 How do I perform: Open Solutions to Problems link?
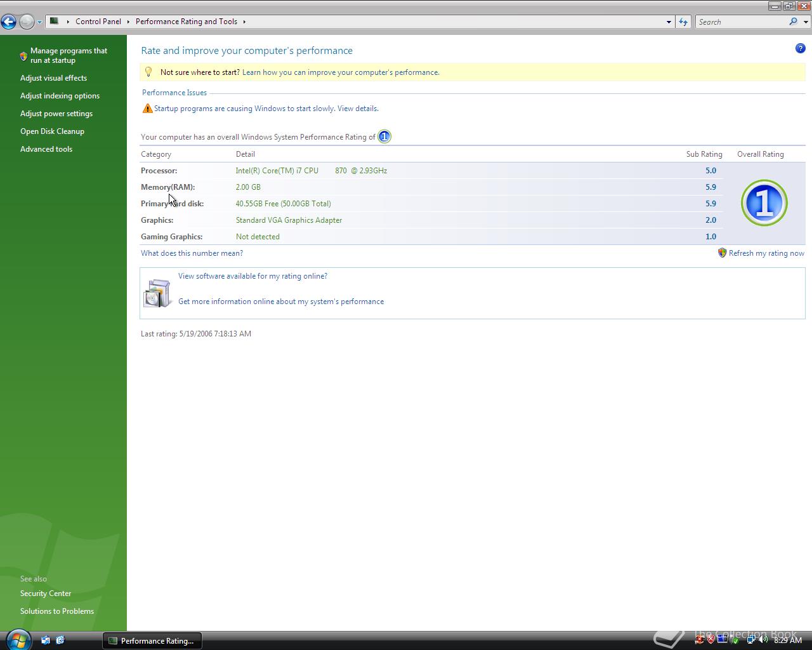[x=57, y=611]
